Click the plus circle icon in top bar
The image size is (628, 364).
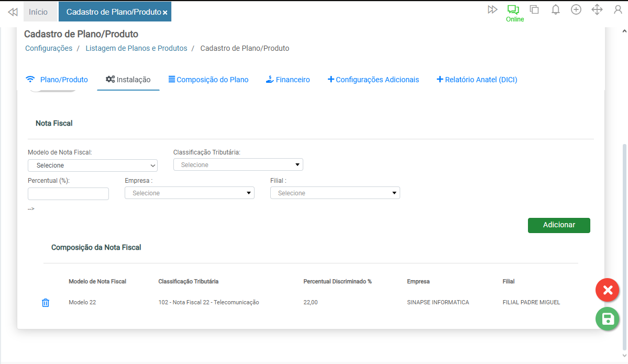pyautogui.click(x=576, y=9)
